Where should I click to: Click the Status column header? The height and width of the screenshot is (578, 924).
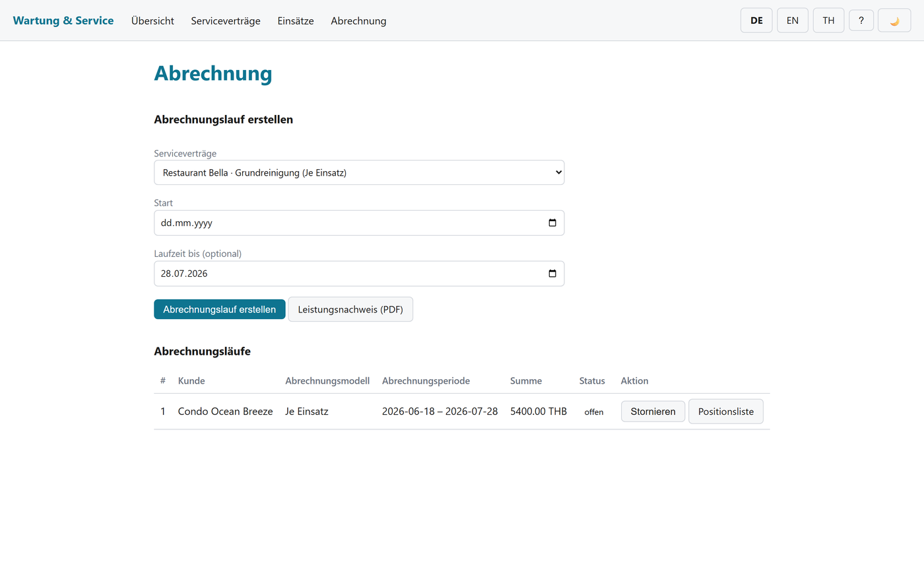(592, 380)
